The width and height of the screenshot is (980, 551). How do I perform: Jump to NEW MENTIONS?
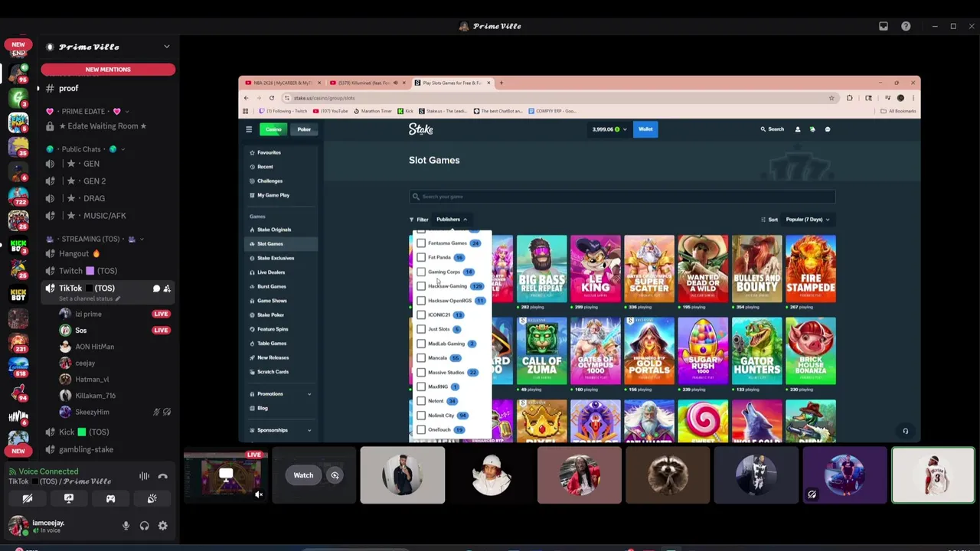click(x=108, y=70)
